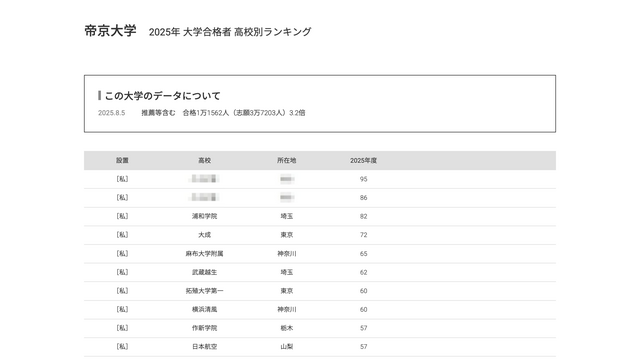Click [私] in the row with 95

[x=122, y=179]
